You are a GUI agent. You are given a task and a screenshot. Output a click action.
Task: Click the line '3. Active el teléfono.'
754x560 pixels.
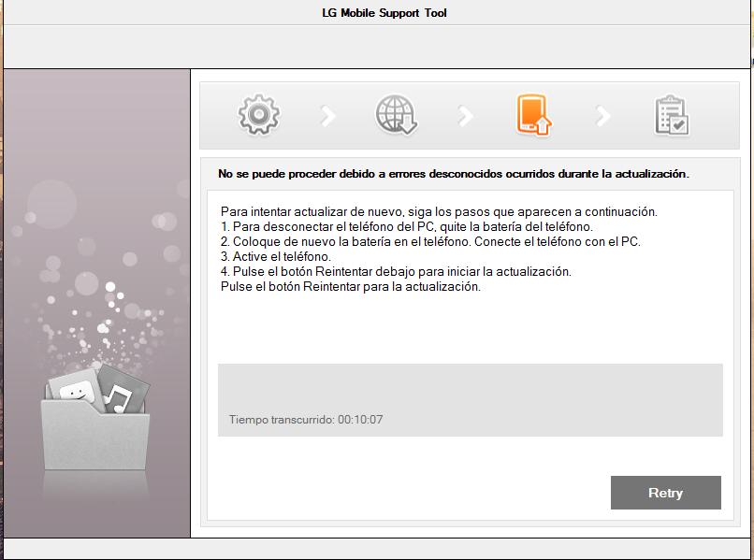click(x=276, y=256)
